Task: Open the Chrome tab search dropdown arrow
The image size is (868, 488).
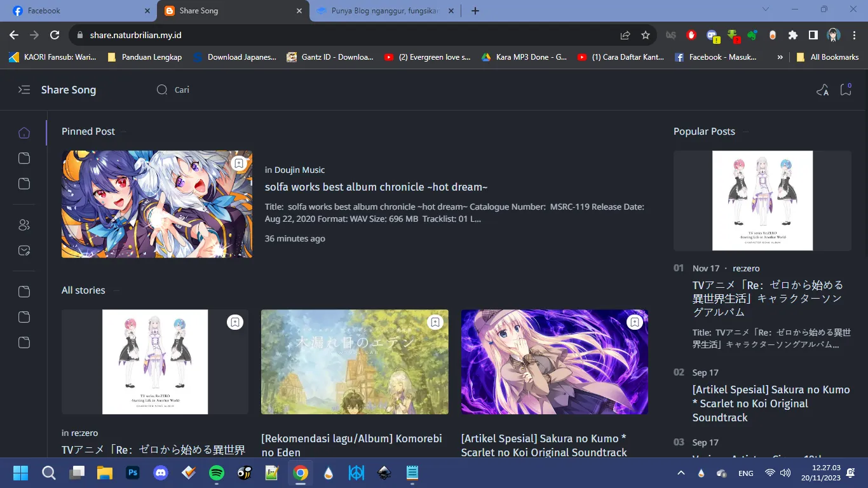Action: click(765, 10)
